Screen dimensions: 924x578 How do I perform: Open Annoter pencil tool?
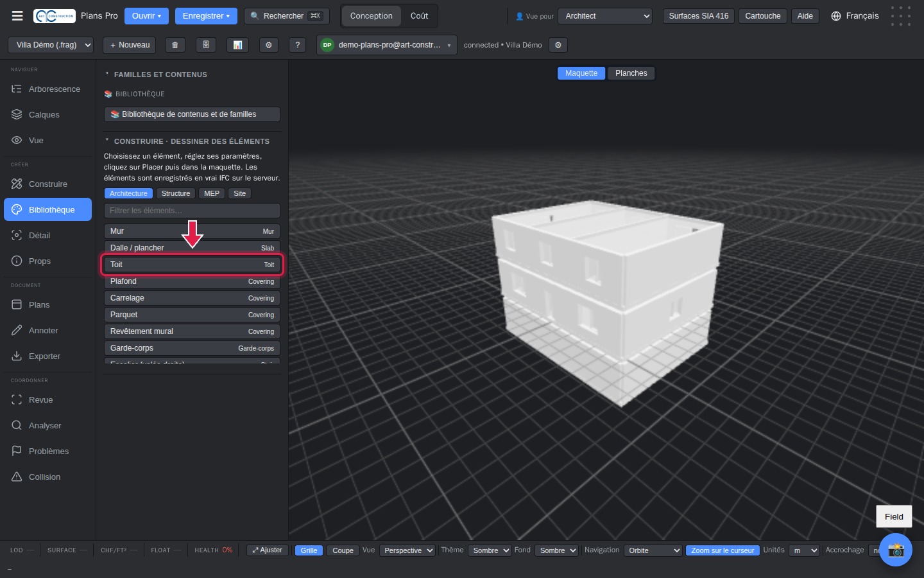click(48, 331)
